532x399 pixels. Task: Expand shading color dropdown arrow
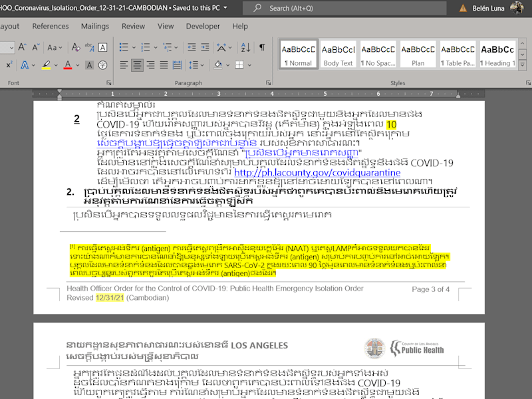(x=227, y=65)
